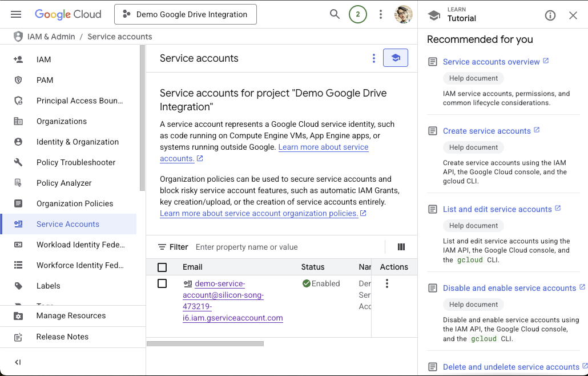The width and height of the screenshot is (588, 376).
Task: Toggle the learn panel graduation cap button
Action: [396, 58]
